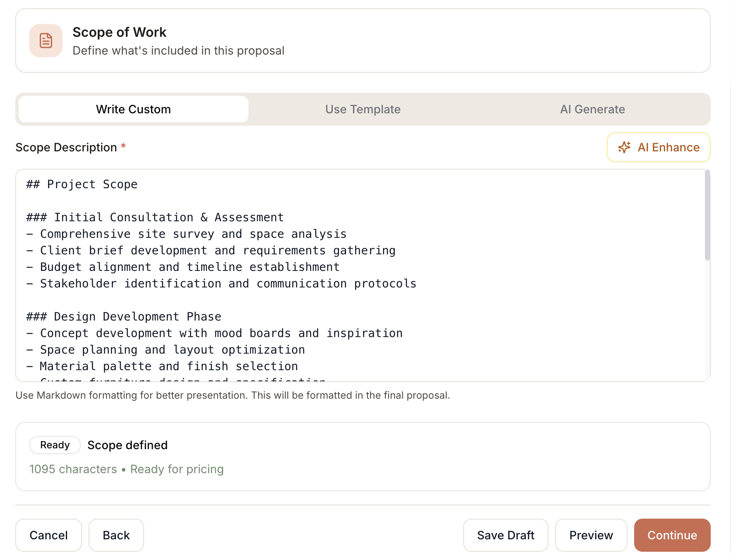Go Back to the previous step

pyautogui.click(x=116, y=535)
